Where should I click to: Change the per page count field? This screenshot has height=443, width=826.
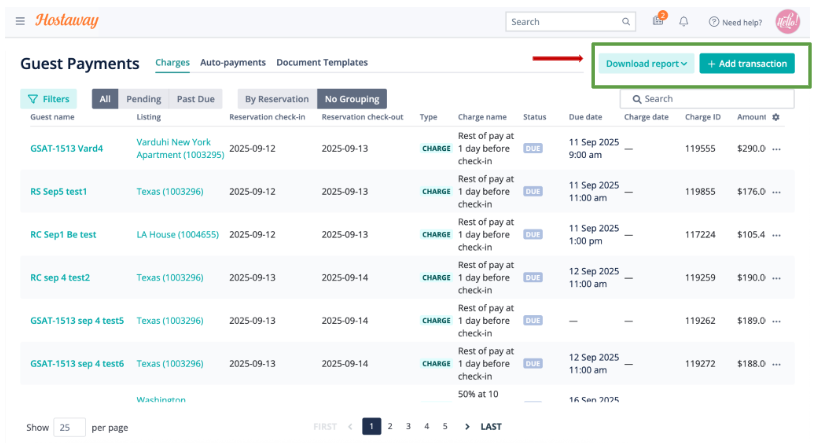[70, 427]
